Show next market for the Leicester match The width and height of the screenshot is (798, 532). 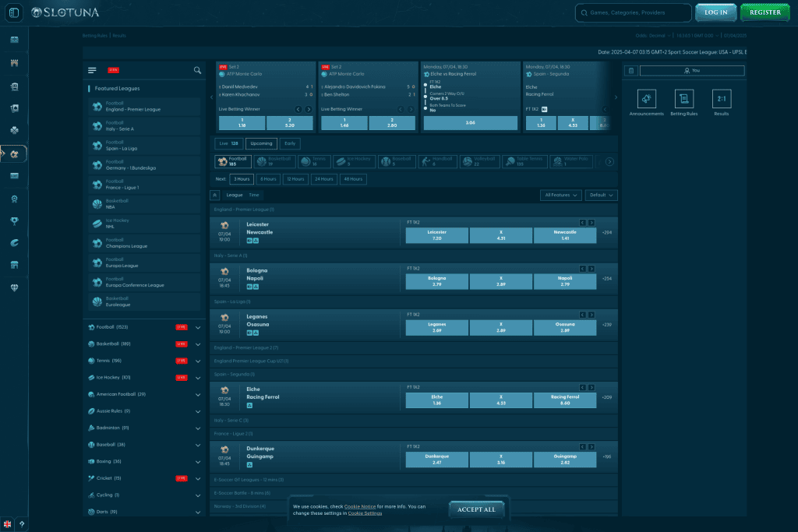(591, 223)
